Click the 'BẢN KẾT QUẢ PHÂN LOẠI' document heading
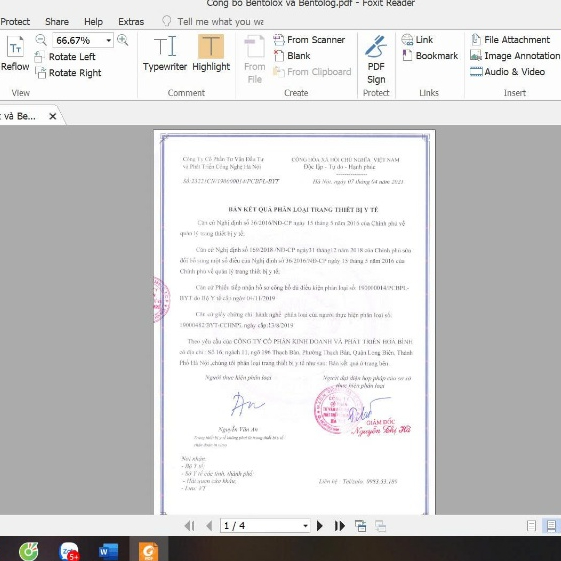Image resolution: width=561 pixels, height=561 pixels. pyautogui.click(x=303, y=210)
